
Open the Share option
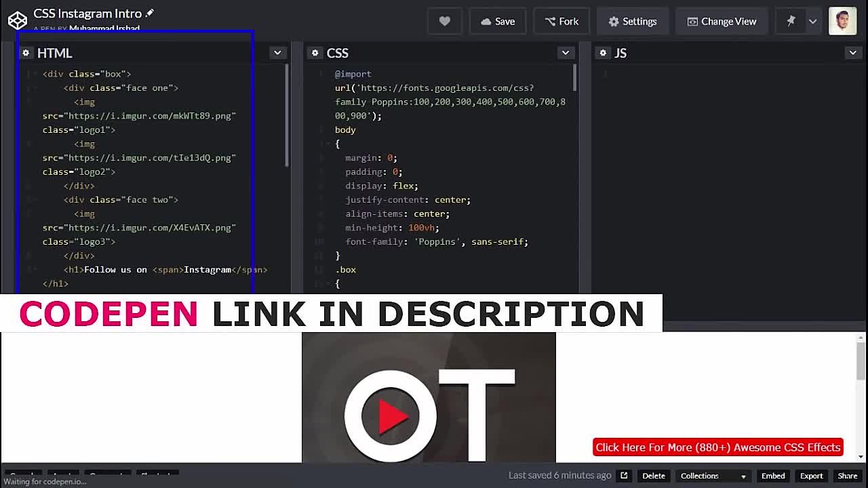tap(848, 476)
